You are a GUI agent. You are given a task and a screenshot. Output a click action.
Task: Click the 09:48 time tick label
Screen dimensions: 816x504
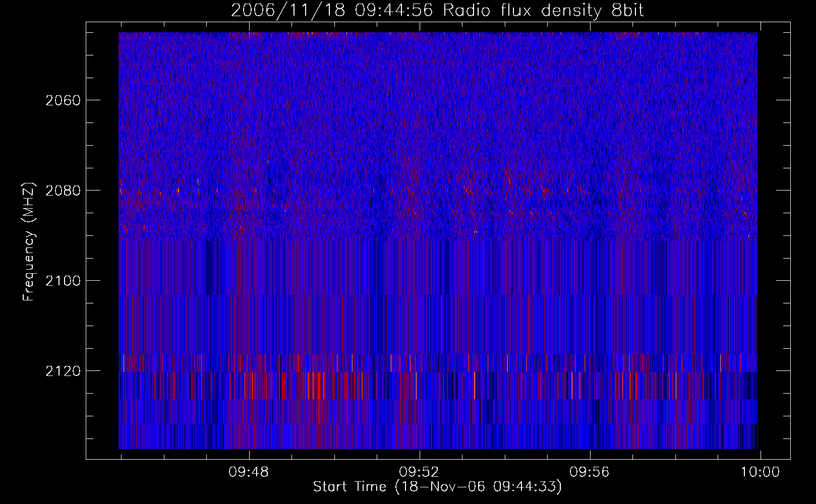(x=249, y=472)
